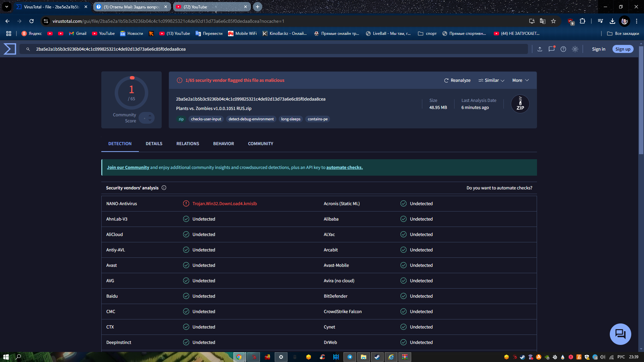Screen dimensions: 644x362
Task: Open the browser profile avatar
Action: tap(625, 21)
